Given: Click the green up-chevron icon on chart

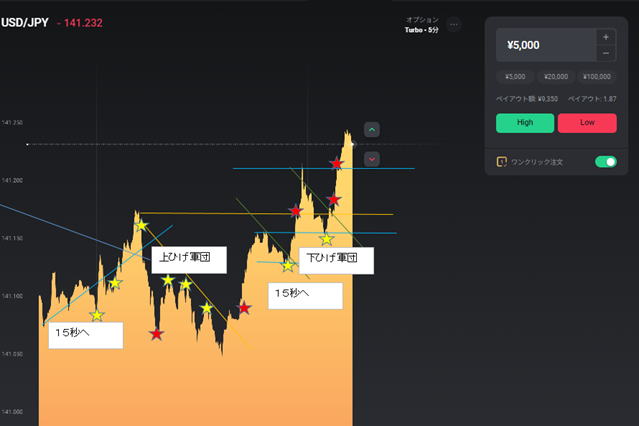Looking at the screenshot, I should 372,129.
